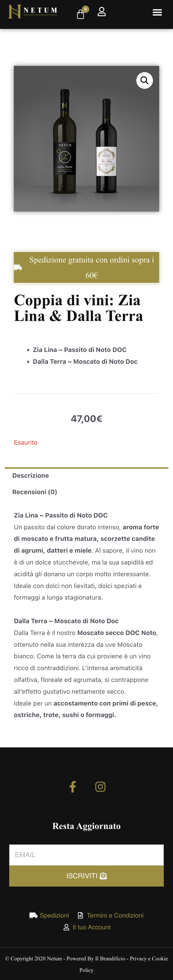Open the Descrizione tab

(x=30, y=475)
